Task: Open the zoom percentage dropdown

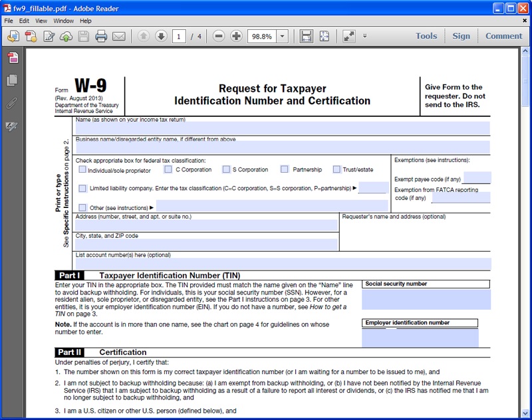Action: click(x=282, y=37)
